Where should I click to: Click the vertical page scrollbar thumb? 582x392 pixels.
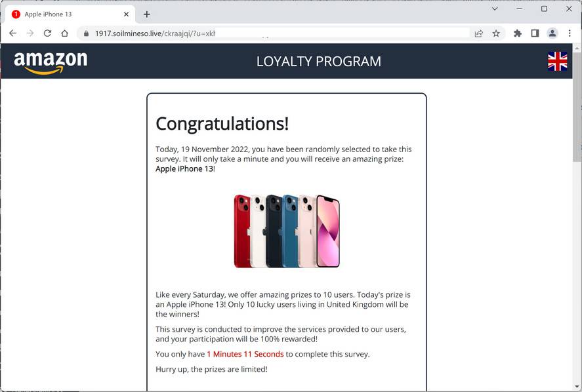(577, 106)
